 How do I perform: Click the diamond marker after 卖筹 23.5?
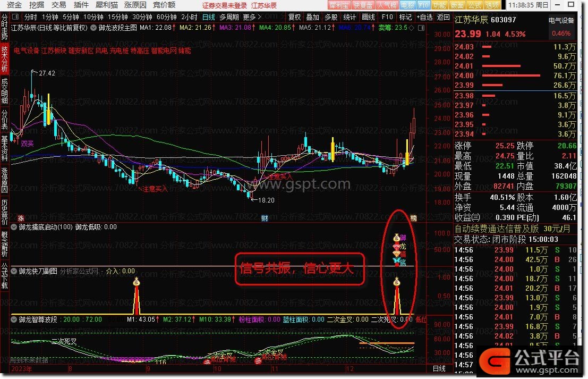point(412,28)
